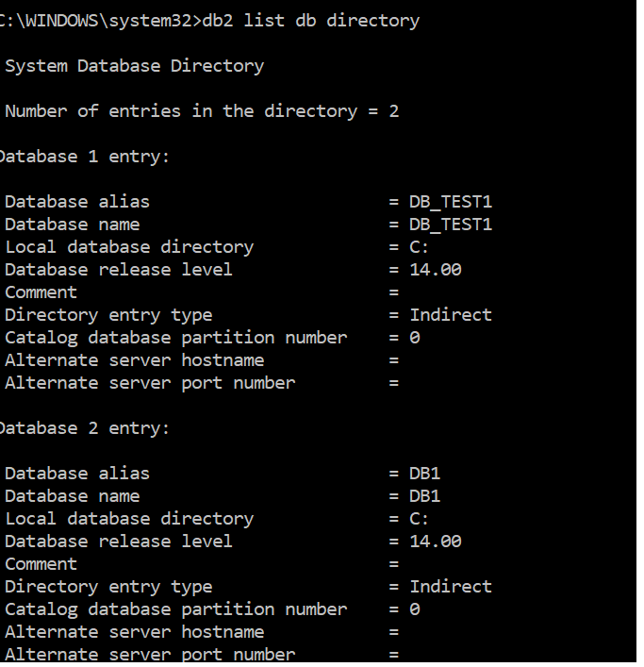644x667 pixels.
Task: Click 'Catalog database partition number' label in Database 1 entry
Action: [176, 338]
